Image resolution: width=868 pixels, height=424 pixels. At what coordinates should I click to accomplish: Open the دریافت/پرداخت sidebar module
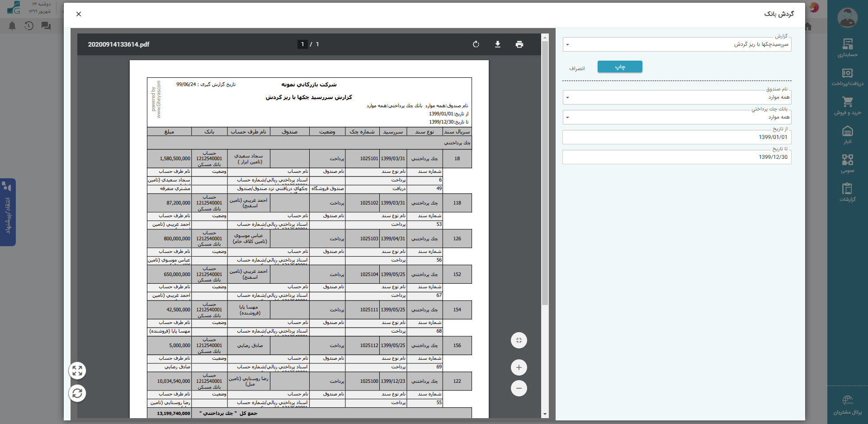[x=847, y=77]
